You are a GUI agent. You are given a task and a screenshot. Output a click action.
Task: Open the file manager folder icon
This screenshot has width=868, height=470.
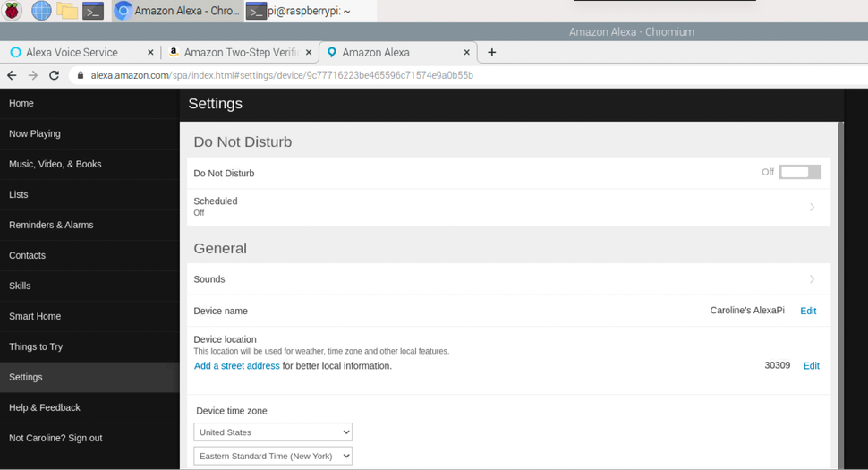[67, 11]
